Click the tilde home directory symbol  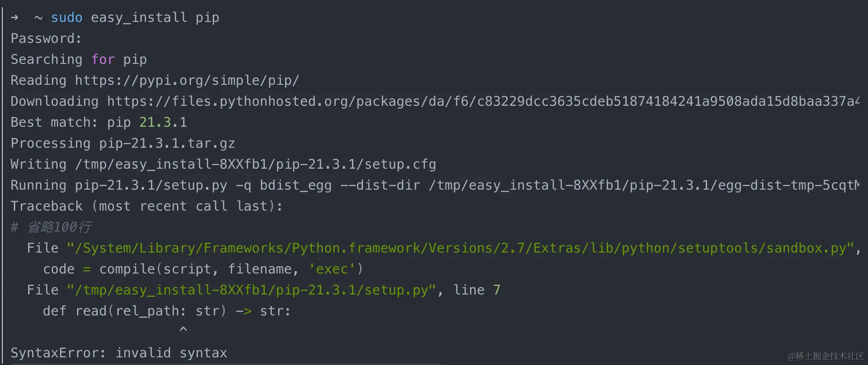click(x=39, y=18)
